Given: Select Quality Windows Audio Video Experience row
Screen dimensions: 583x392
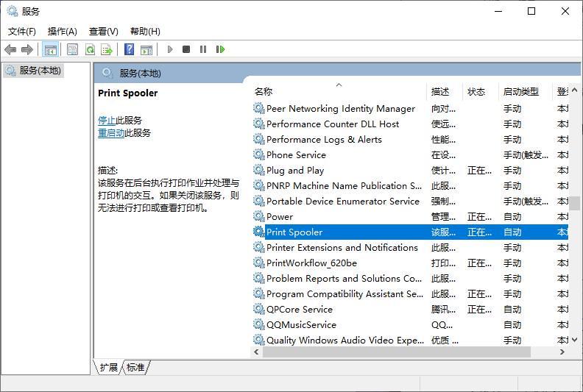Looking at the screenshot, I should (x=410, y=340).
